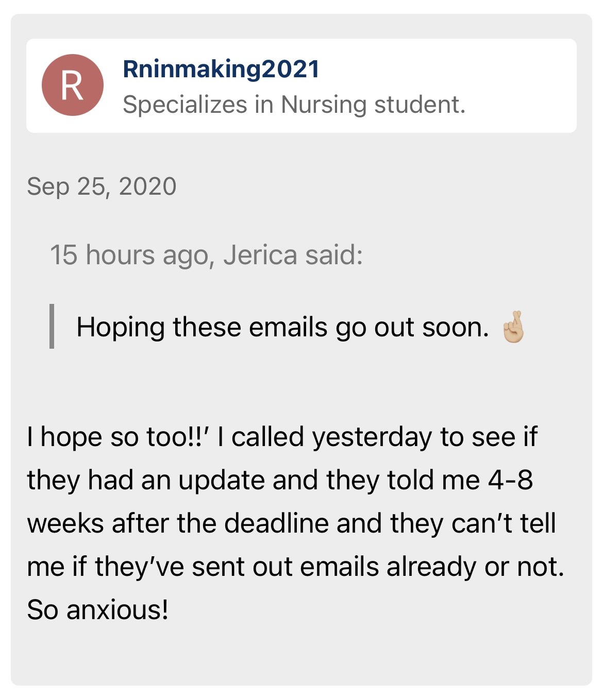Viewport: 603px width, 700px height.
Task: Open the Sep 25, 2020 post date
Action: pyautogui.click(x=102, y=186)
